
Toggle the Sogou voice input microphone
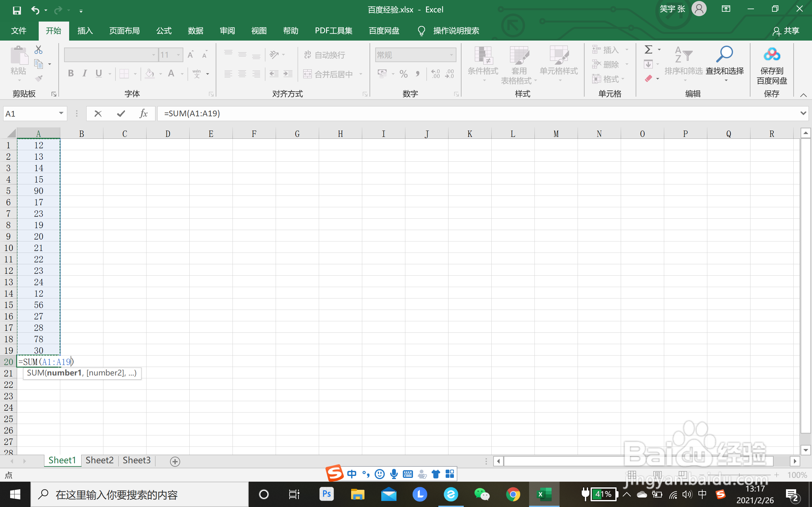point(394,474)
